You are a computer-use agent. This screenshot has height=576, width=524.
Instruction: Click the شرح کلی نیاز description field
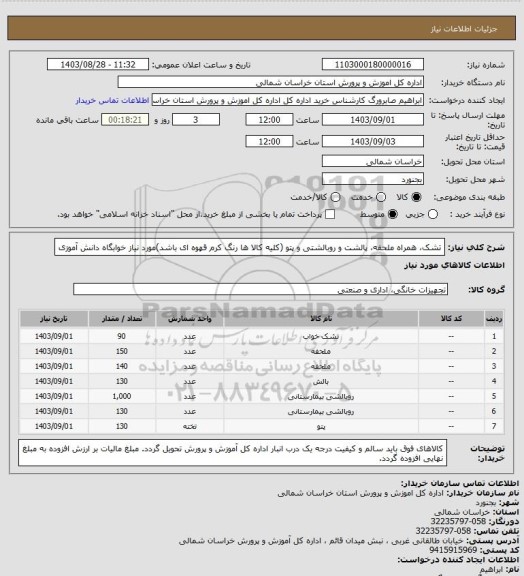[250, 247]
